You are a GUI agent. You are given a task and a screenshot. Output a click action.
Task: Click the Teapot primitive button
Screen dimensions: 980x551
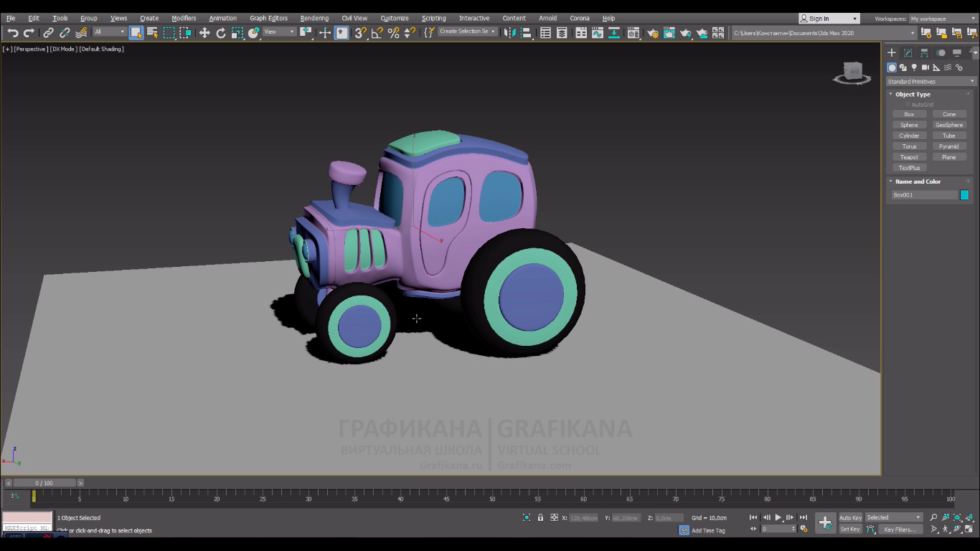pyautogui.click(x=909, y=157)
